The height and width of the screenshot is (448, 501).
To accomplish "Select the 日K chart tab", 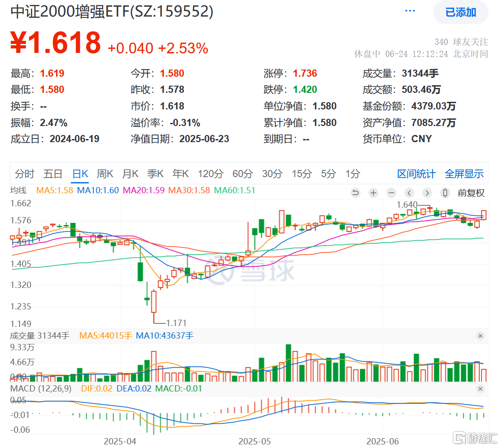I will coord(80,174).
